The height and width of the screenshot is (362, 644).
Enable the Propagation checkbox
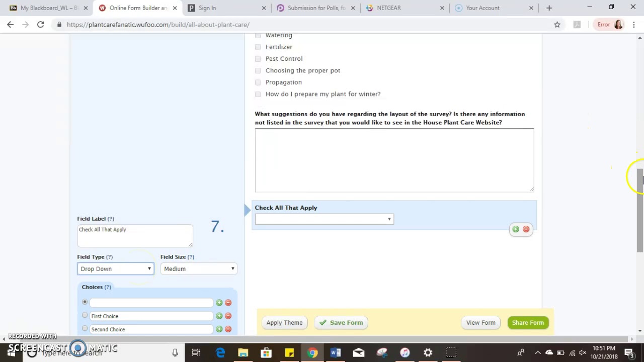point(258,82)
